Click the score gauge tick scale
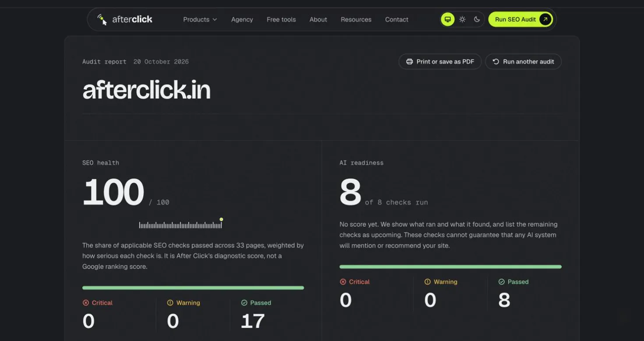Screen dimensions: 644x341 point(180,225)
